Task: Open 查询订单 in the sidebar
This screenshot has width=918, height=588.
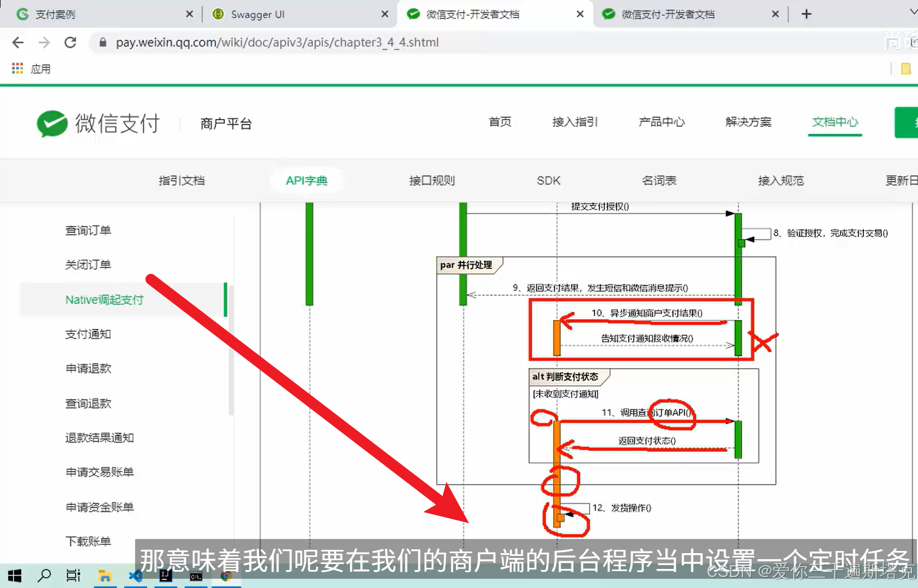Action: pos(88,230)
